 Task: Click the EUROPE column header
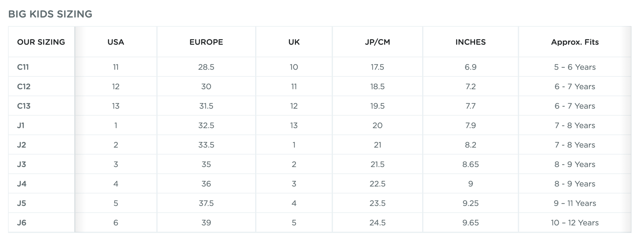tap(206, 42)
